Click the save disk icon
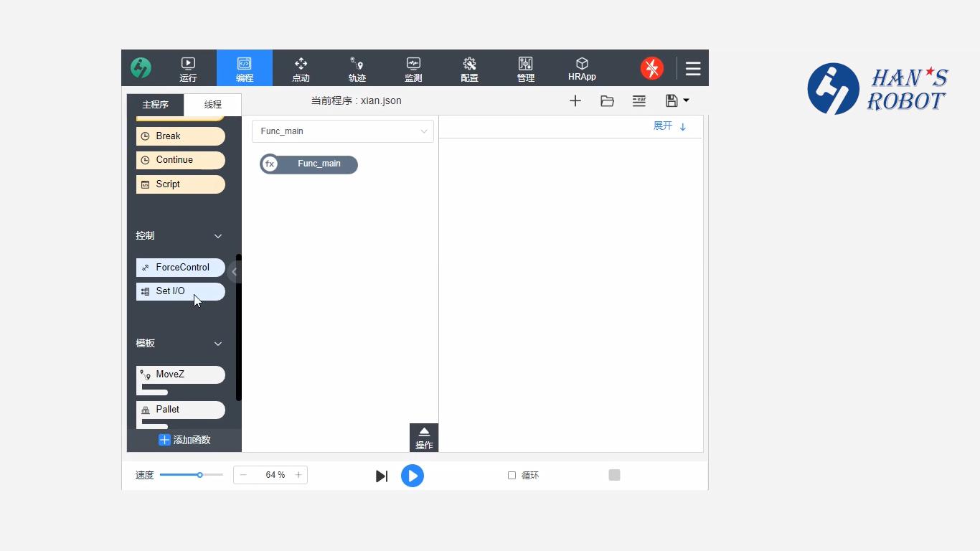 point(672,101)
